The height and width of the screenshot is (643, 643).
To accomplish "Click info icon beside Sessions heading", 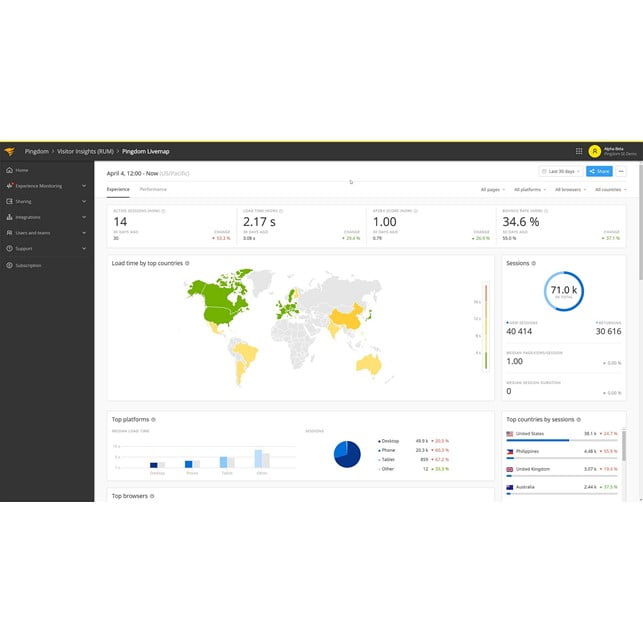I will [534, 263].
